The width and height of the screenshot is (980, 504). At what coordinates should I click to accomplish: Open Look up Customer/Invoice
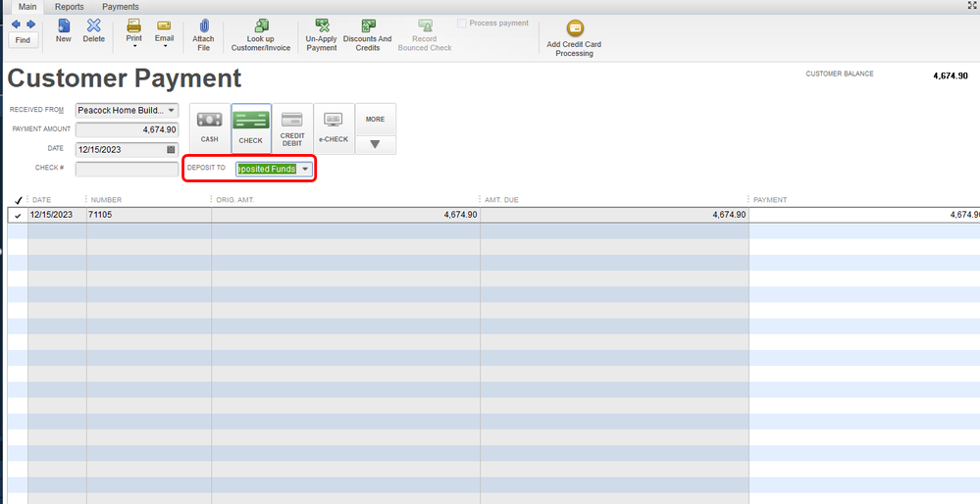tap(261, 34)
